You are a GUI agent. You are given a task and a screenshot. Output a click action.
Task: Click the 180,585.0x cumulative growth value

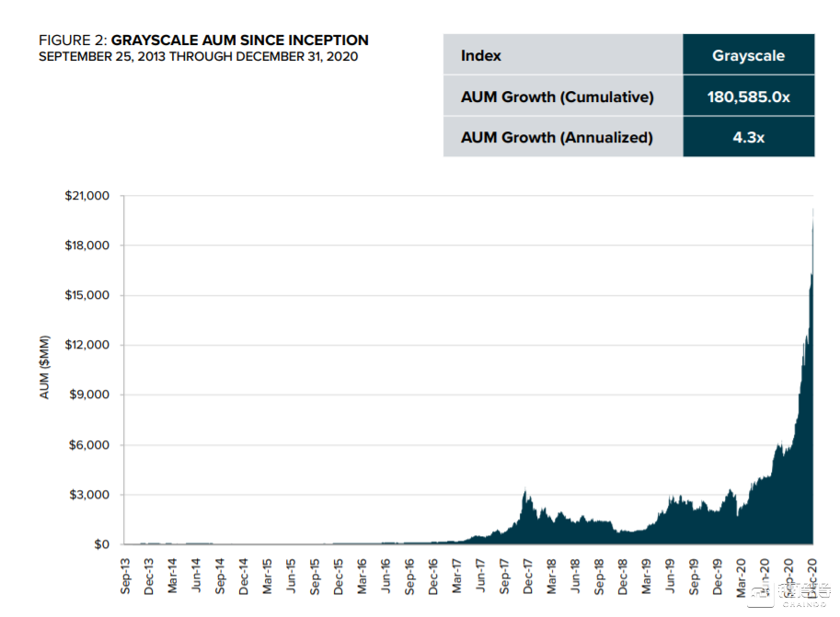(748, 97)
